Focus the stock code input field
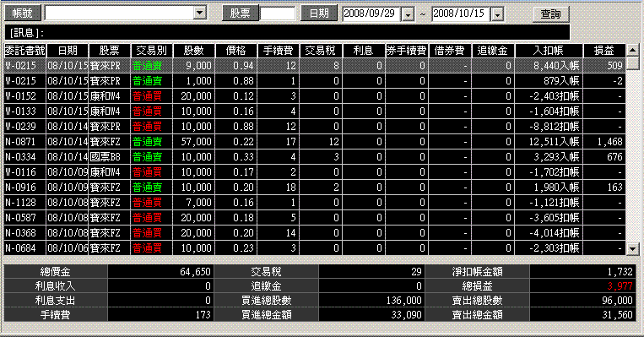644x337 pixels. [x=278, y=14]
